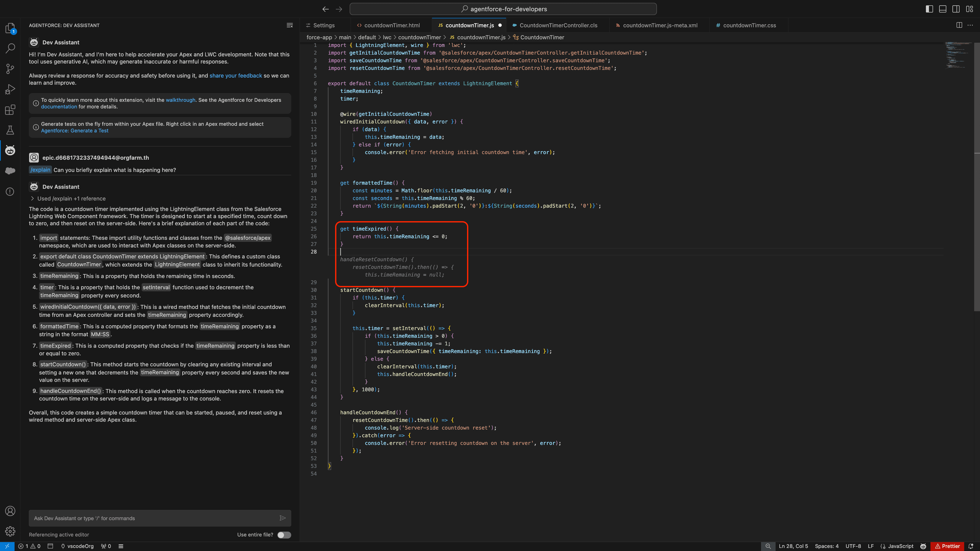
Task: Open Dev Assistant panel menu icon
Action: (289, 25)
